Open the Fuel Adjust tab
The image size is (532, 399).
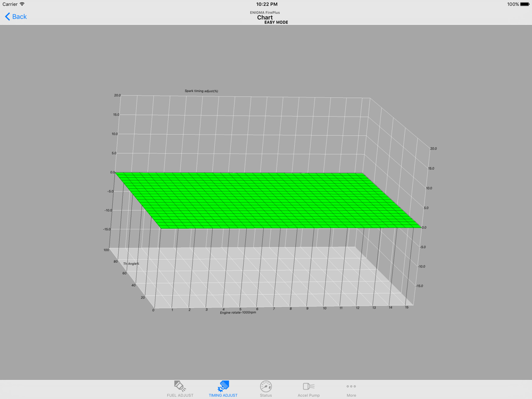(180, 389)
